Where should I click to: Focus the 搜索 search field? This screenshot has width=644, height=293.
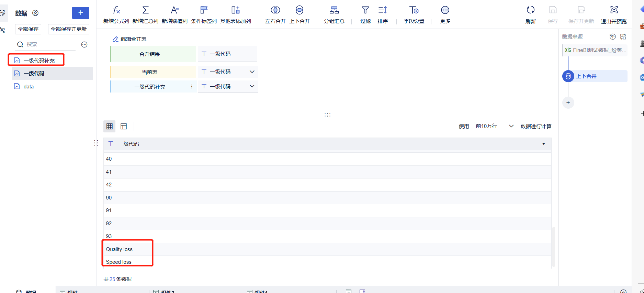[46, 44]
